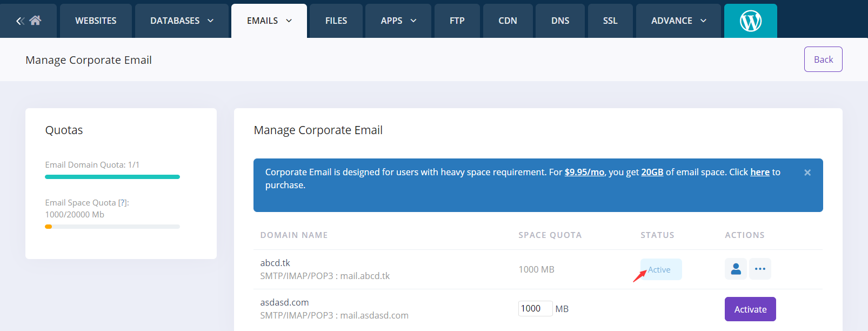
Task: Open the WordPress icon tab
Action: coord(750,21)
